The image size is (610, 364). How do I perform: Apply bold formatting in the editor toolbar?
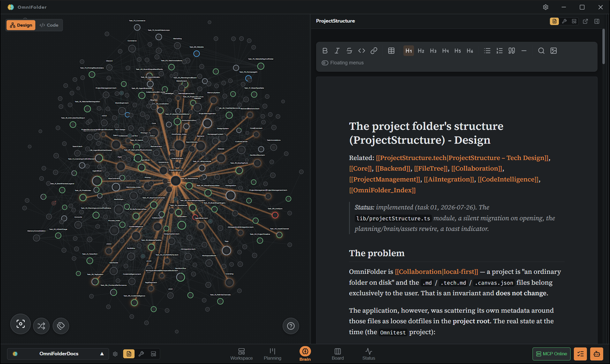click(325, 51)
